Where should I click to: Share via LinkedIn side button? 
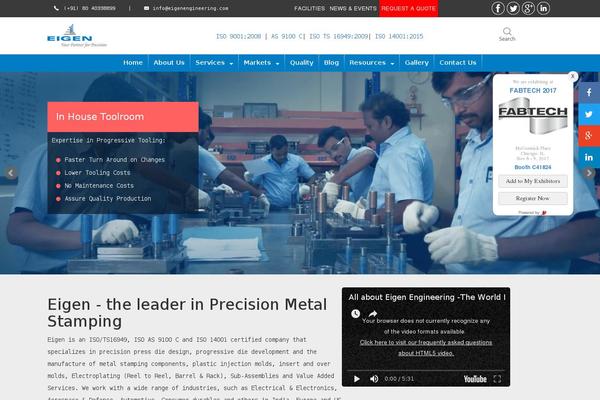pyautogui.click(x=589, y=157)
